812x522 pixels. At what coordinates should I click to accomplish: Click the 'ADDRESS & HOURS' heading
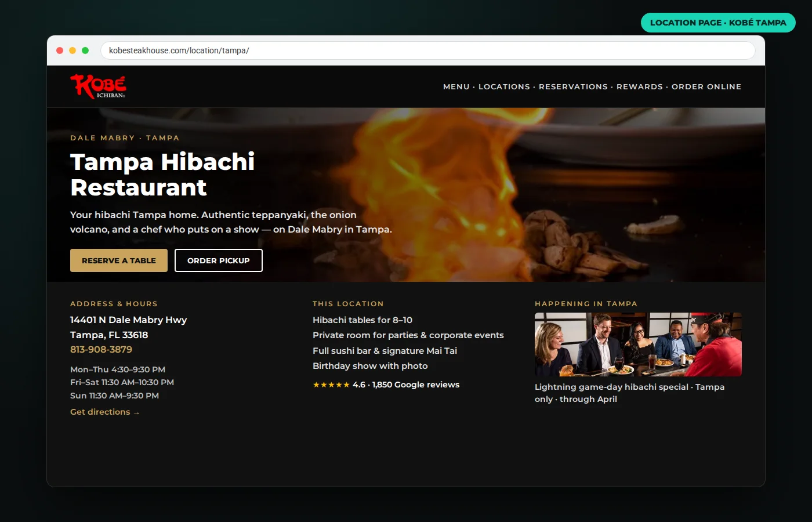(114, 304)
